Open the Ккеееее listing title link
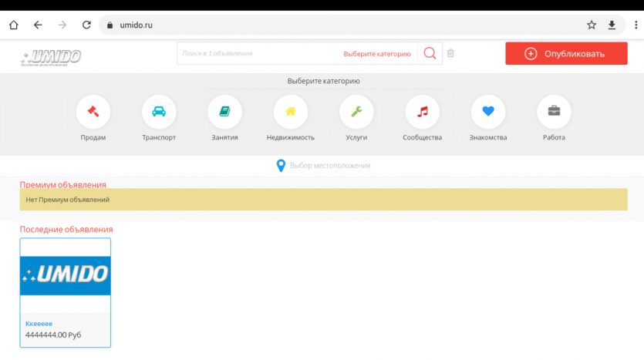This screenshot has width=644, height=360. (39, 324)
